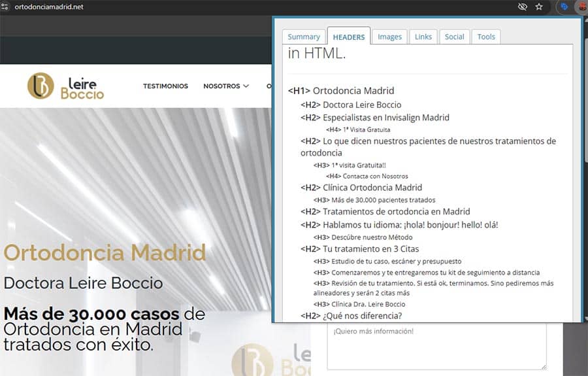
Task: Click H2 Especialistas en Invisalign Madrid
Action: [x=374, y=118]
